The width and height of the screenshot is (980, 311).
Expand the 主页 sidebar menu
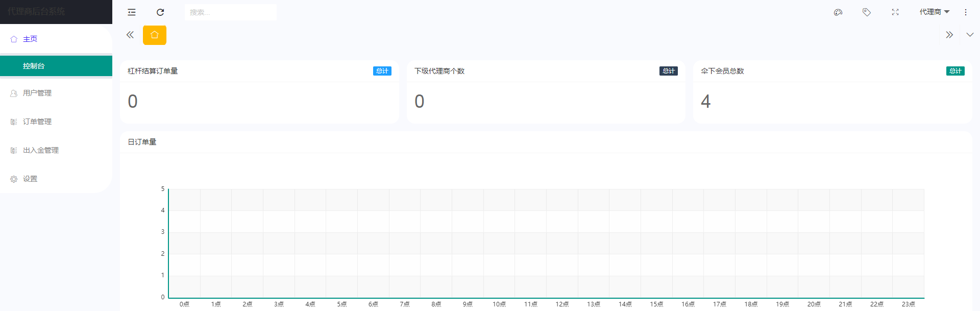coord(30,39)
